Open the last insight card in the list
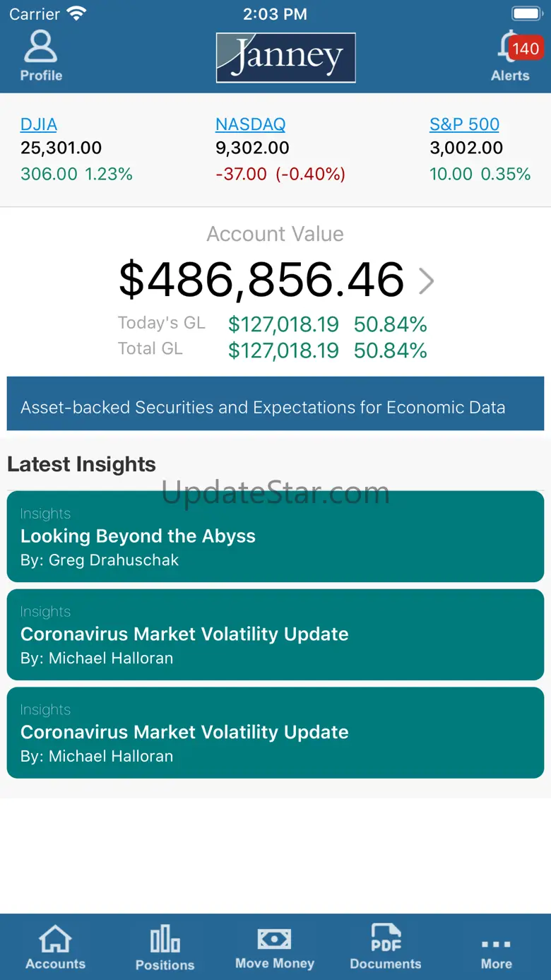 point(275,733)
